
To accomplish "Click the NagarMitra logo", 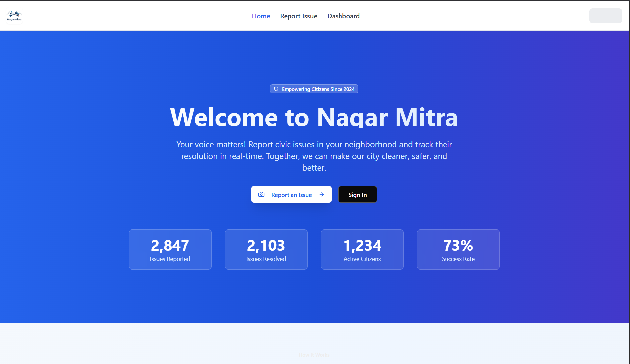I will [x=14, y=16].
